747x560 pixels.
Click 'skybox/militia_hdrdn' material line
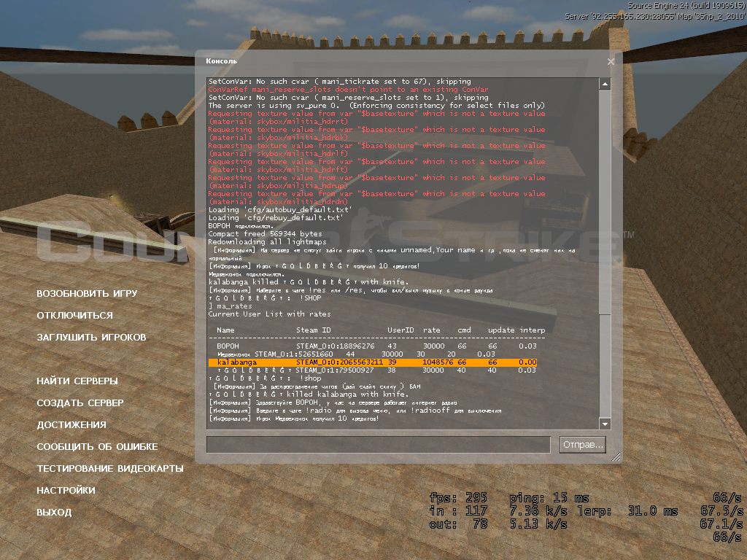278,202
